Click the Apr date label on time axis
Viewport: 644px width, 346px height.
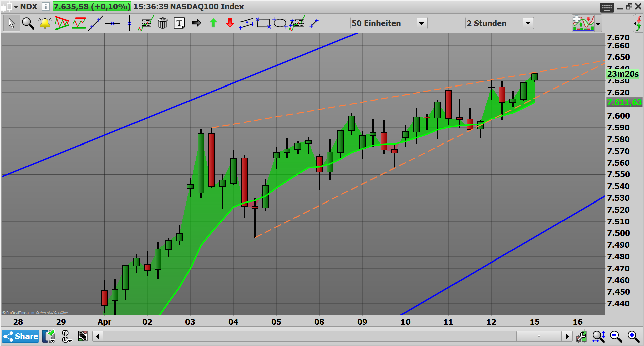click(104, 322)
